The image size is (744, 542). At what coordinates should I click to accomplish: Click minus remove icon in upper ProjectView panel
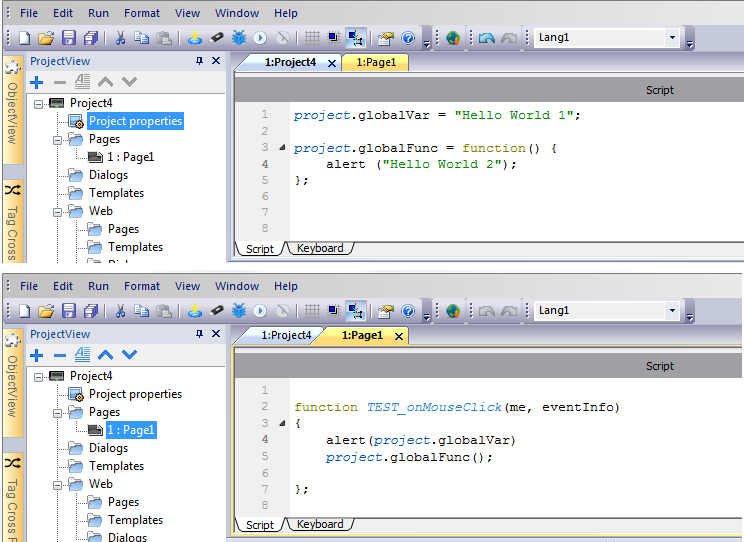[60, 82]
